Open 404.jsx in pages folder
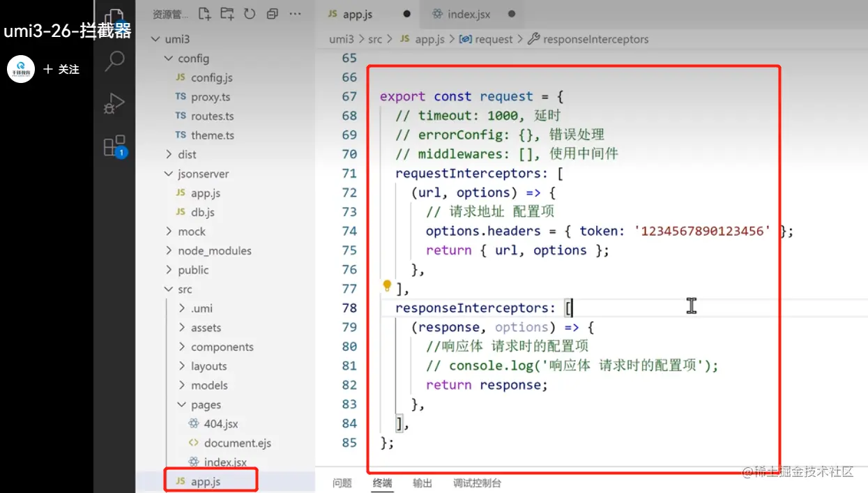Screen dimensions: 868x493 tap(221, 423)
